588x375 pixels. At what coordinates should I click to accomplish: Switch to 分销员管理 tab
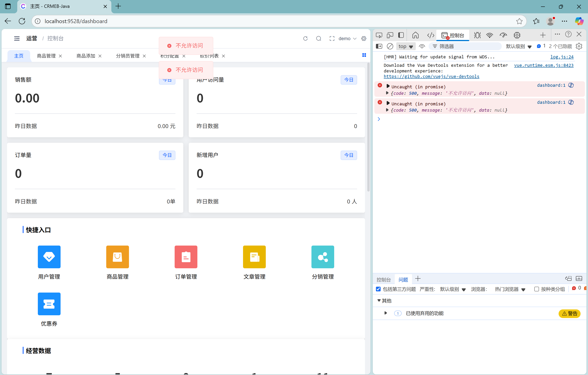pyautogui.click(x=128, y=56)
